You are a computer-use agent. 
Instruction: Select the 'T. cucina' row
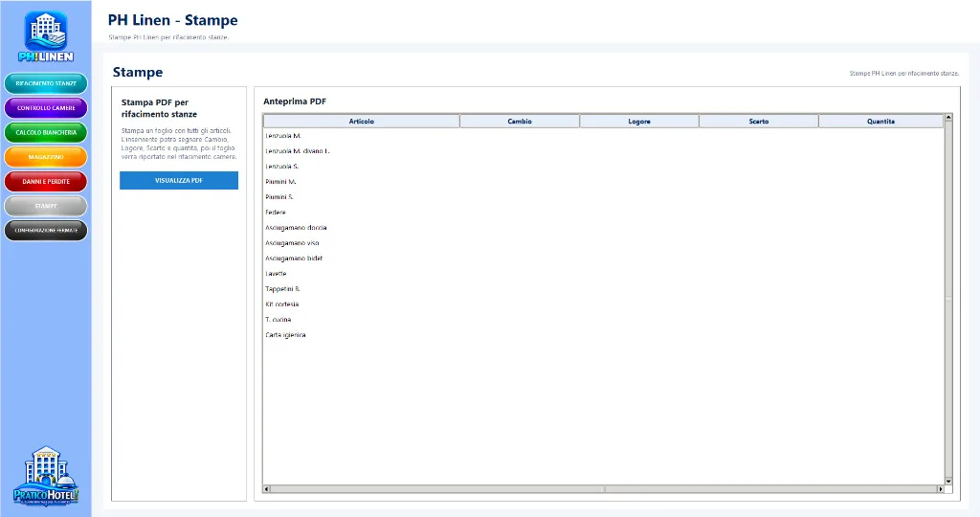(603, 320)
